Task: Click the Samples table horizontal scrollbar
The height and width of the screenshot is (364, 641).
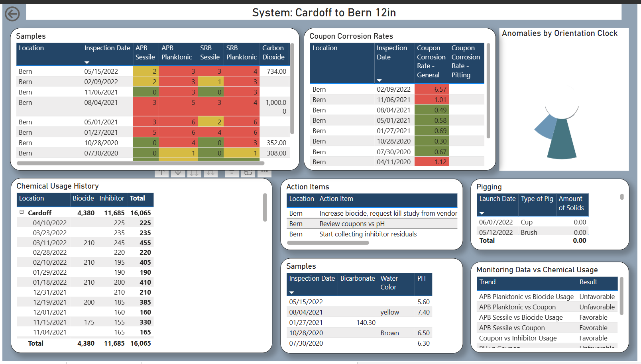Action: pos(140,163)
